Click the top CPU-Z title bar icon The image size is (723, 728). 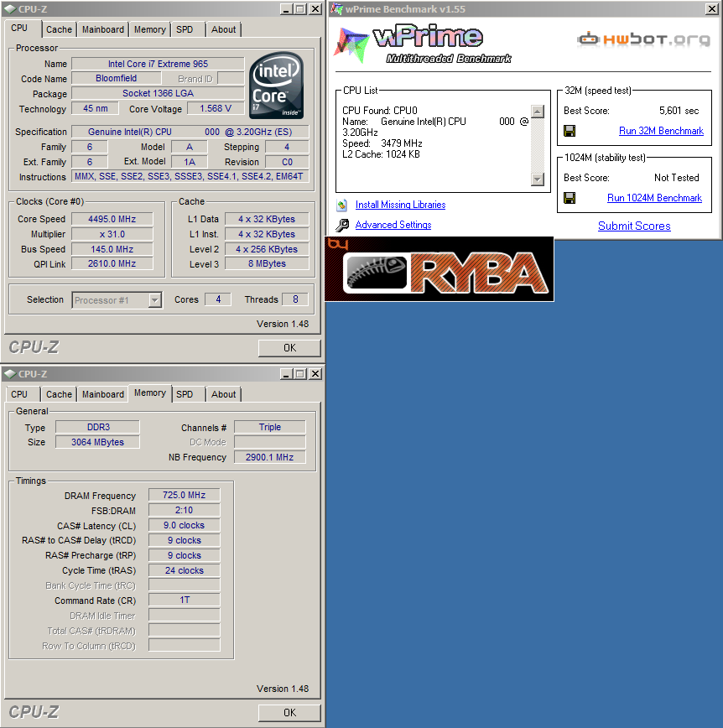[10, 9]
